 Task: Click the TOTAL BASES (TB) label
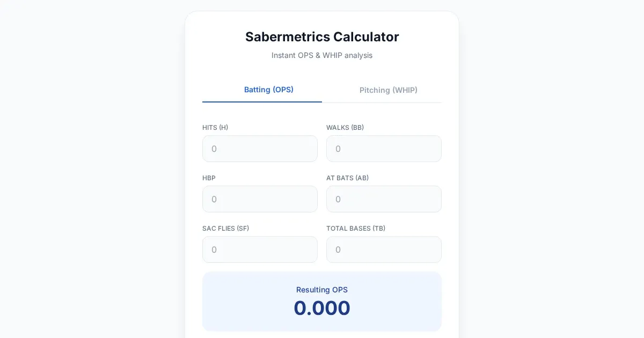pos(356,229)
